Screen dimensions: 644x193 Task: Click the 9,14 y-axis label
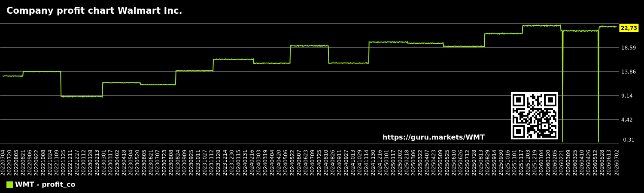click(x=627, y=96)
